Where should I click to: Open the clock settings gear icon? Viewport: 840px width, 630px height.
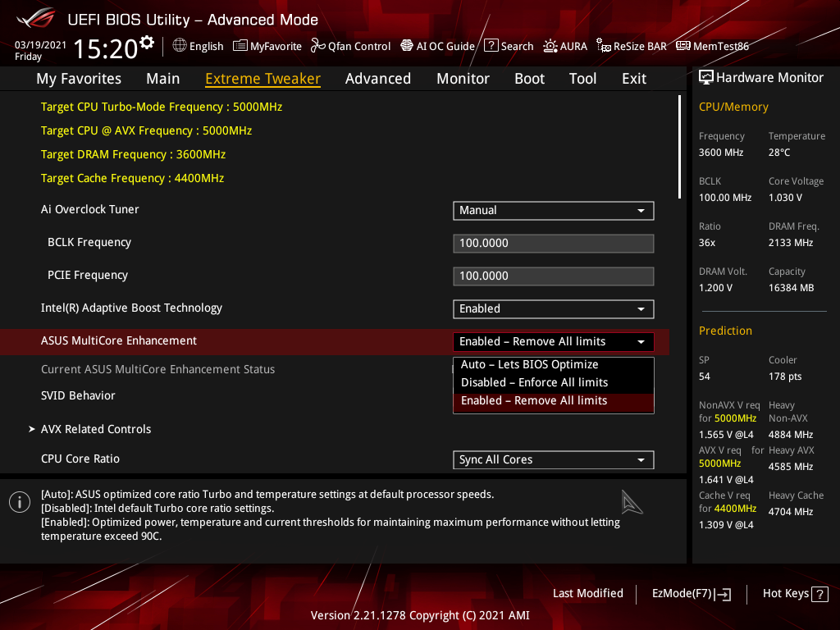[x=147, y=43]
